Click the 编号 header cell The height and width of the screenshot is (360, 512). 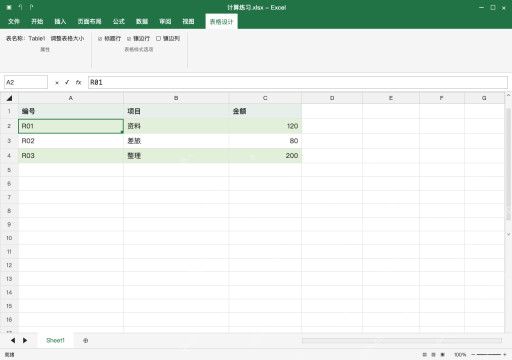[71, 111]
